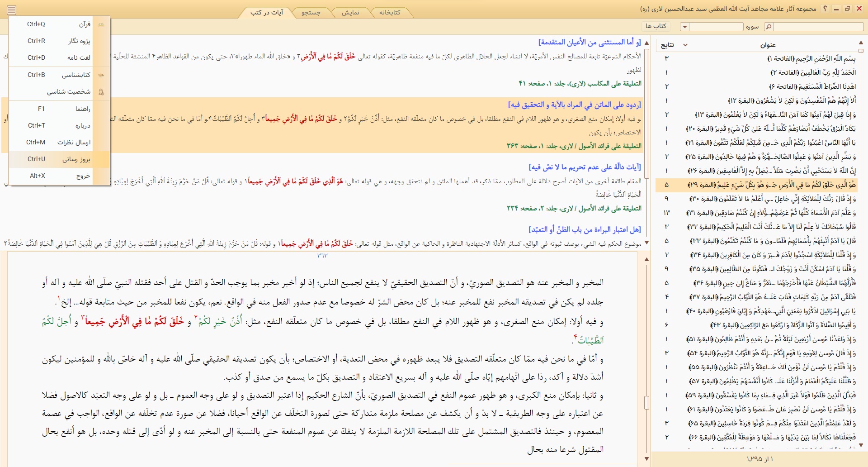Click the question mark help icon
868x467 pixels.
coord(825,9)
